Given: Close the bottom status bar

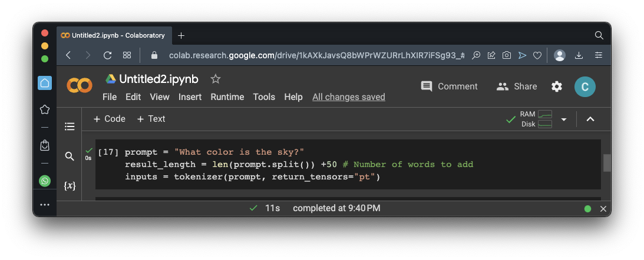Looking at the screenshot, I should coord(603,209).
